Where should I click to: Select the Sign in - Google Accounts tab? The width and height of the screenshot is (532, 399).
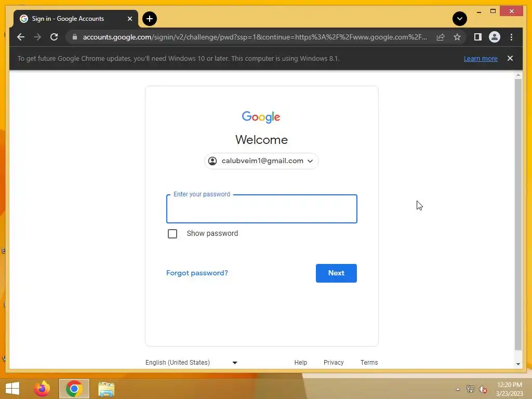(75, 19)
